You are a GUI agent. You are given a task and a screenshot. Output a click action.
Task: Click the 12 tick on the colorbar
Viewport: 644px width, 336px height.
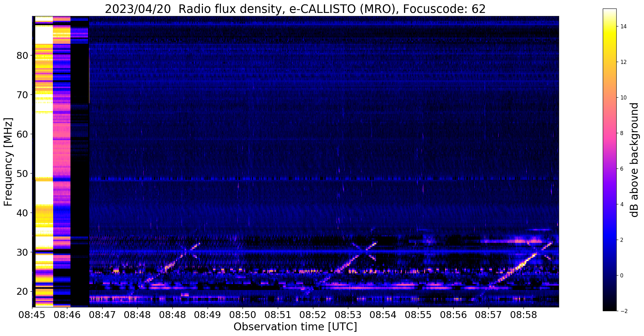[623, 62]
